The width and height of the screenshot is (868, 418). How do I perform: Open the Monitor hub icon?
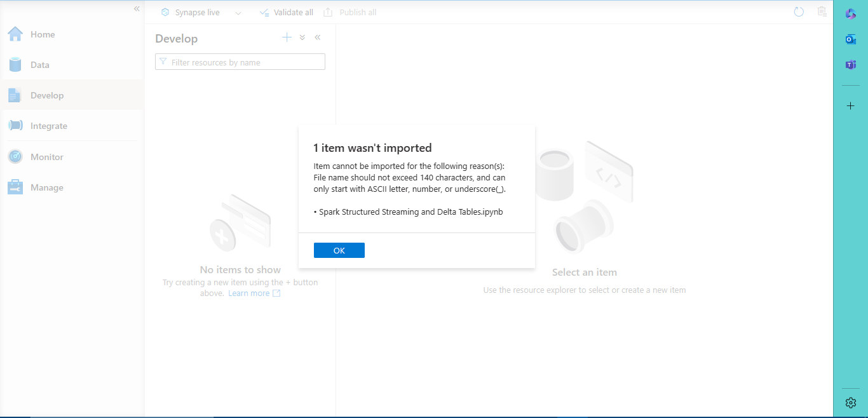click(15, 156)
